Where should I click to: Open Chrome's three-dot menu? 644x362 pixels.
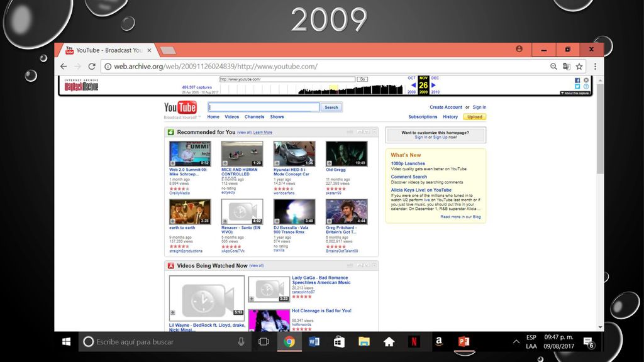(595, 67)
